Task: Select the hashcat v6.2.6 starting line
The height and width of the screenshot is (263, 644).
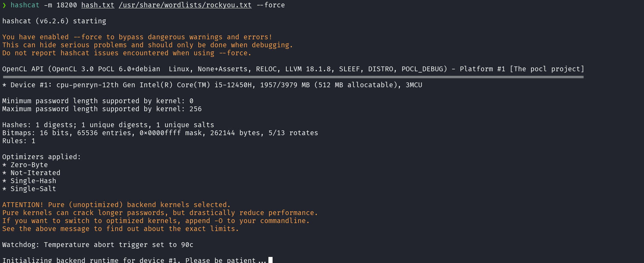Action: coord(54,21)
